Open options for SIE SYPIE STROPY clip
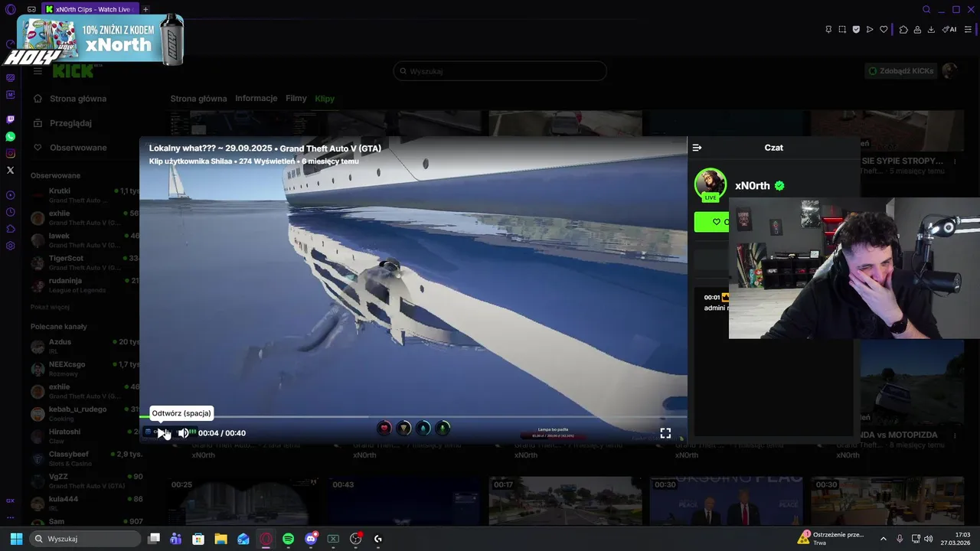The width and height of the screenshot is (980, 551). [955, 161]
